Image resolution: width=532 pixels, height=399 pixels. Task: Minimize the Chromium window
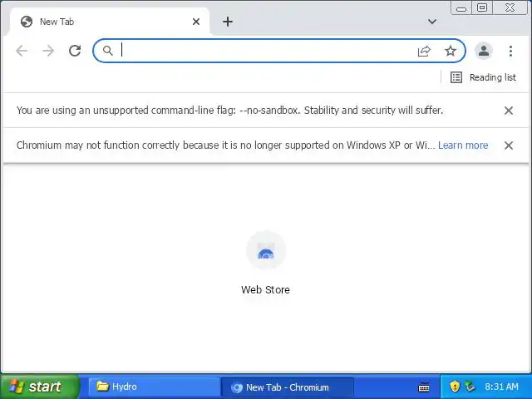pyautogui.click(x=461, y=8)
